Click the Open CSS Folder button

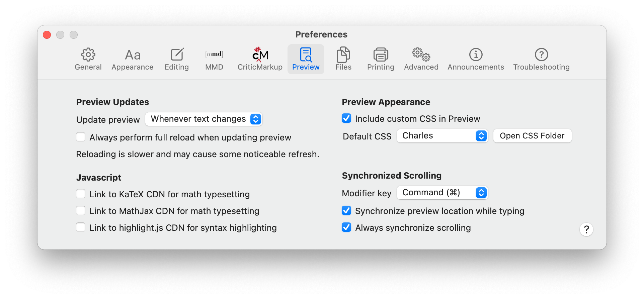[x=532, y=136]
